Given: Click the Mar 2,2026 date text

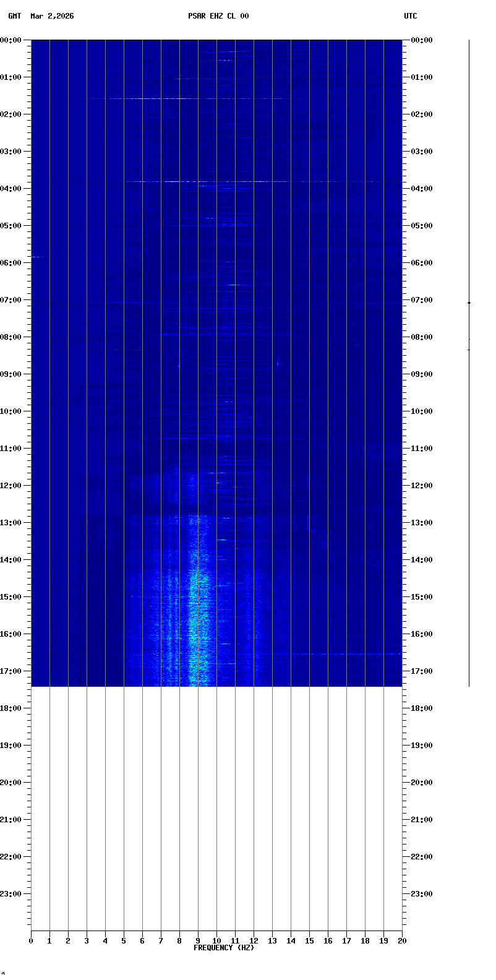Looking at the screenshot, I should [52, 16].
